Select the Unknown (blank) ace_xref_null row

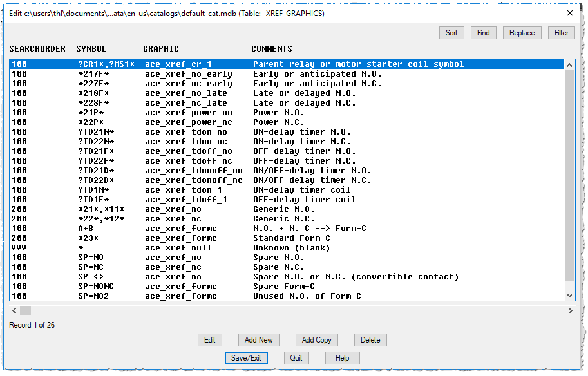[x=287, y=248]
